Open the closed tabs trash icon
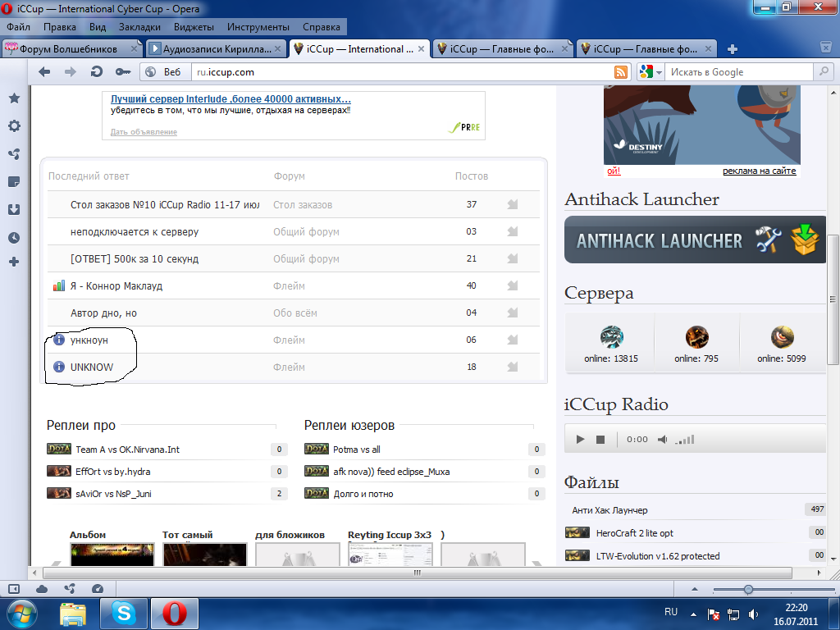Viewport: 840px width, 630px height. 825,47
